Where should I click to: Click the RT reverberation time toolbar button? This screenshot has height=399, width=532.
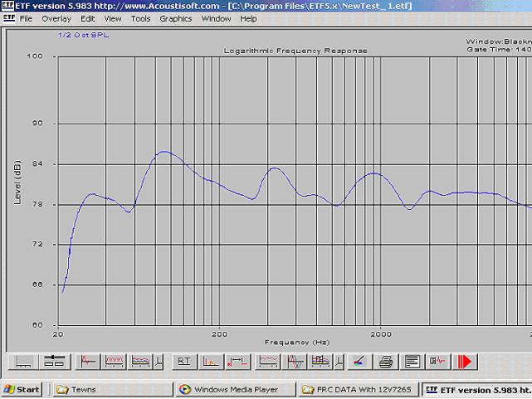183,361
